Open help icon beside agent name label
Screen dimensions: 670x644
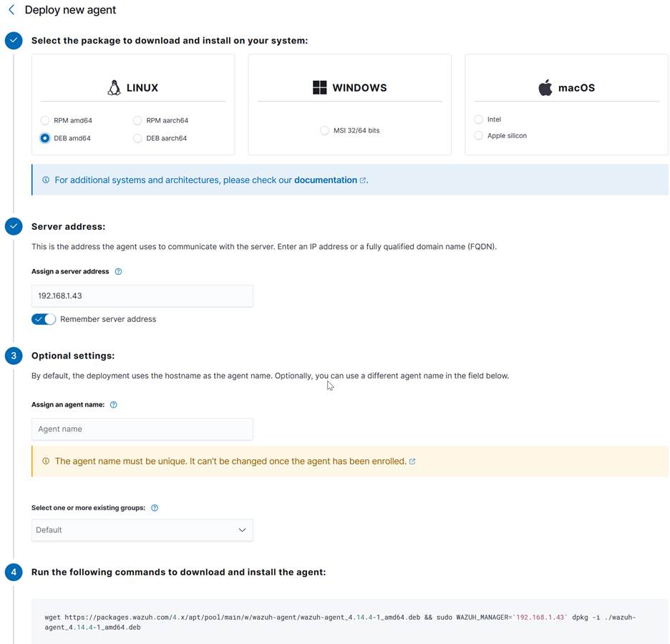click(x=114, y=405)
